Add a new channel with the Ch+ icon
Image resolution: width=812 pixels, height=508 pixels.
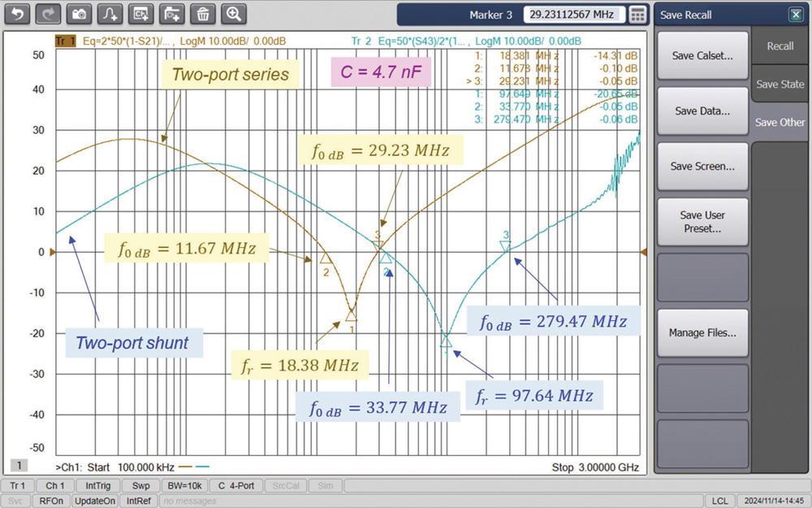(140, 14)
